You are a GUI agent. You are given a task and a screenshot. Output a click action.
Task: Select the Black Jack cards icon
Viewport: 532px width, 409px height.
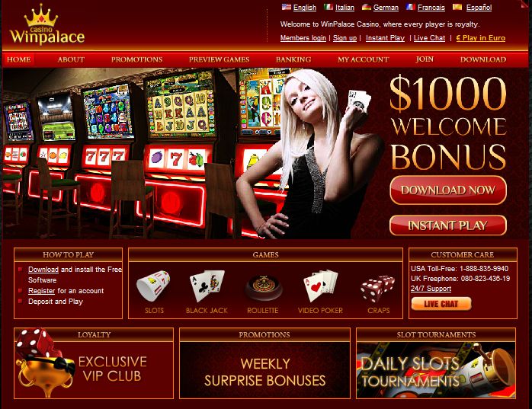click(207, 286)
